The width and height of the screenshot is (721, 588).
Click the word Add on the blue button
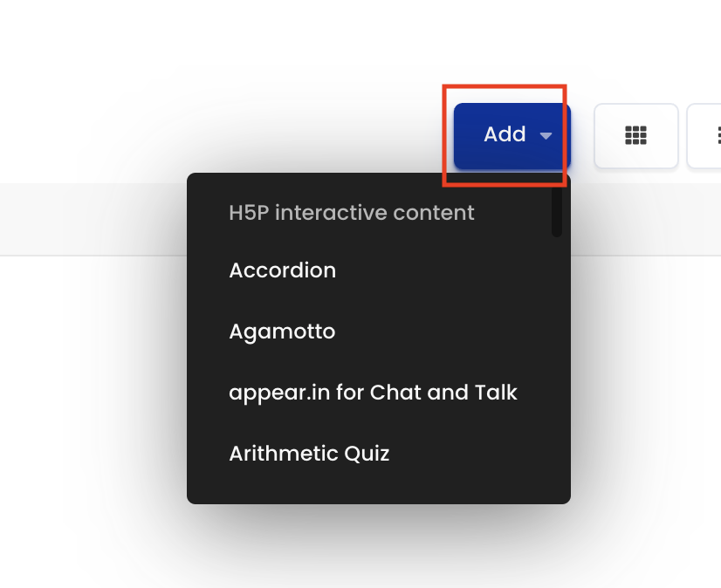(505, 134)
